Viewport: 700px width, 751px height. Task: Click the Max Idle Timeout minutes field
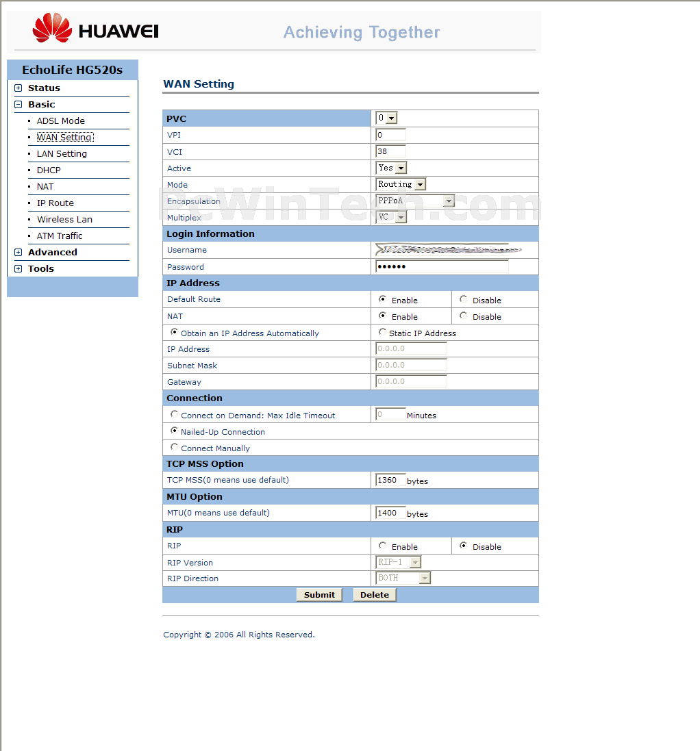pyautogui.click(x=391, y=414)
